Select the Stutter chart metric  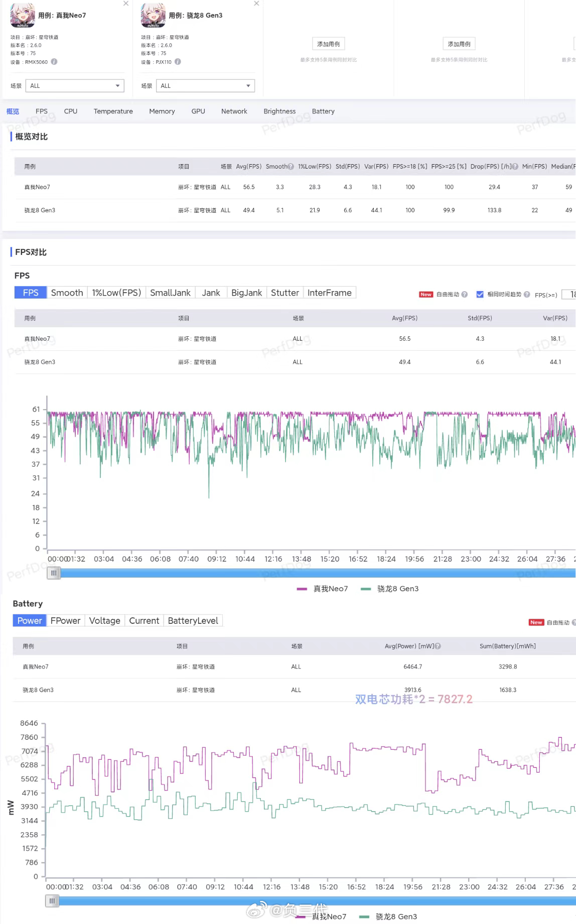point(284,293)
